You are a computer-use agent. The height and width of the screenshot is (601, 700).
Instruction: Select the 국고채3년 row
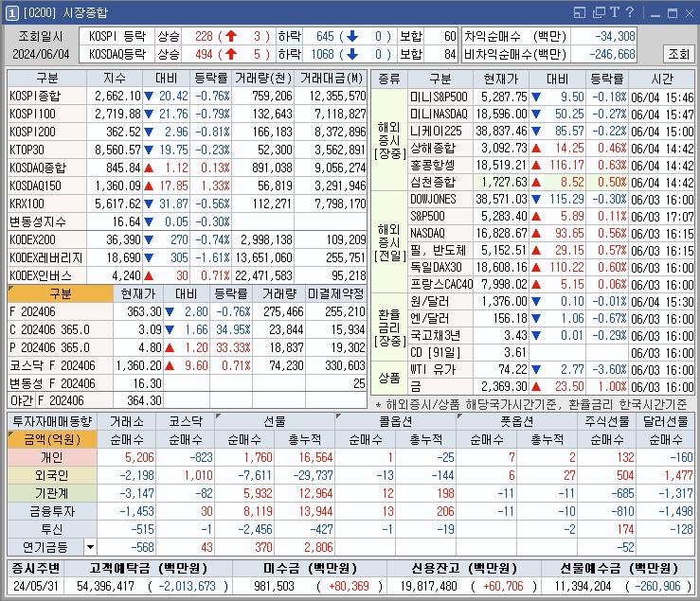coord(551,336)
